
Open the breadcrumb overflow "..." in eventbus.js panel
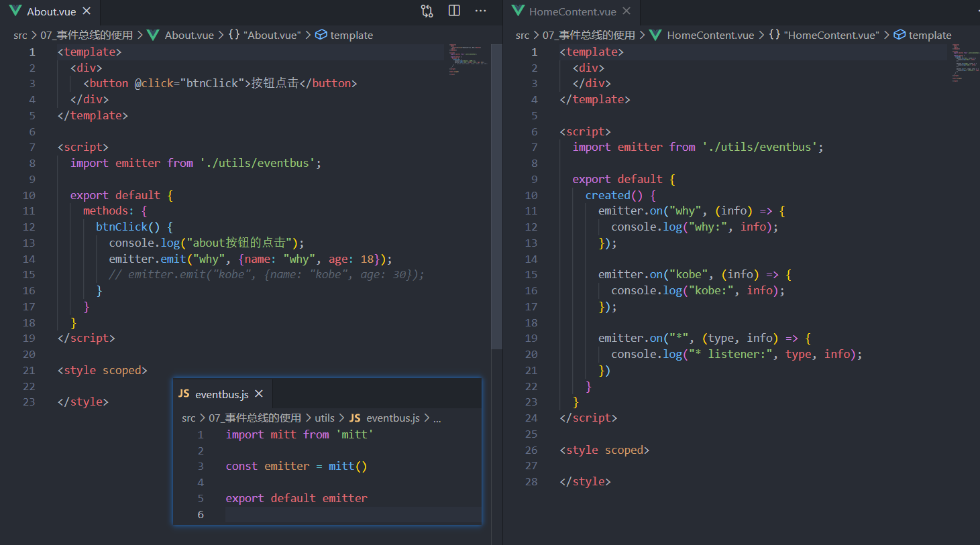click(x=437, y=417)
